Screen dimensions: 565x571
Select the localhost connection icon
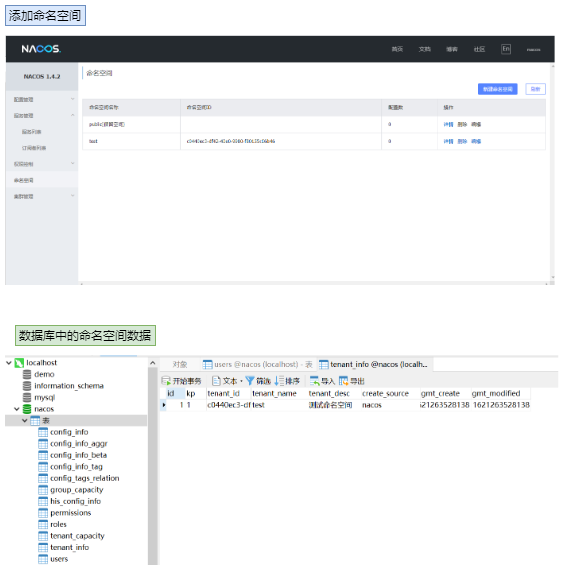tap(19, 363)
